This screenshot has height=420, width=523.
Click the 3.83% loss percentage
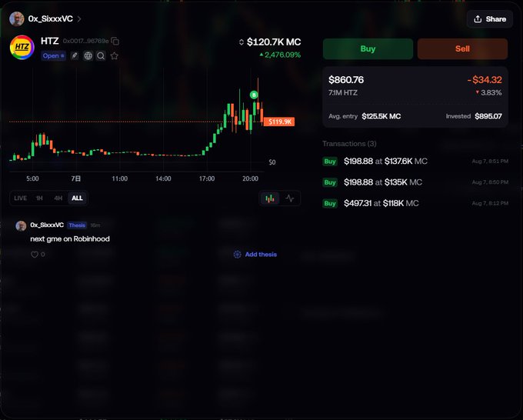[x=489, y=93]
